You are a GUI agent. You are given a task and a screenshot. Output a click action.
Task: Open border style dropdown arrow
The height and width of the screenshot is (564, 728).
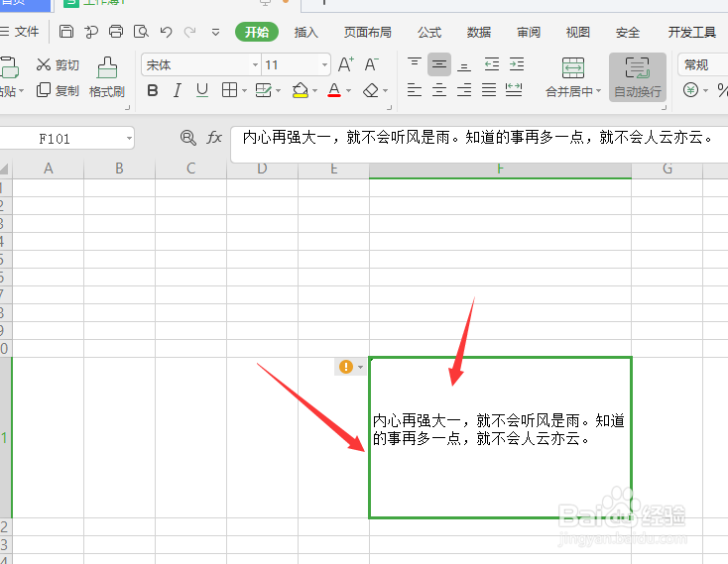pyautogui.click(x=244, y=91)
